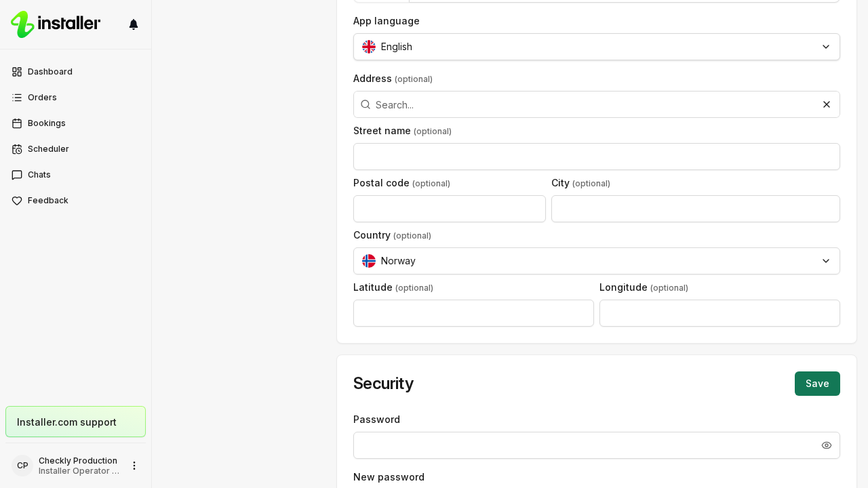Go to Dashboard
Image resolution: width=868 pixels, height=488 pixels.
coord(75,72)
